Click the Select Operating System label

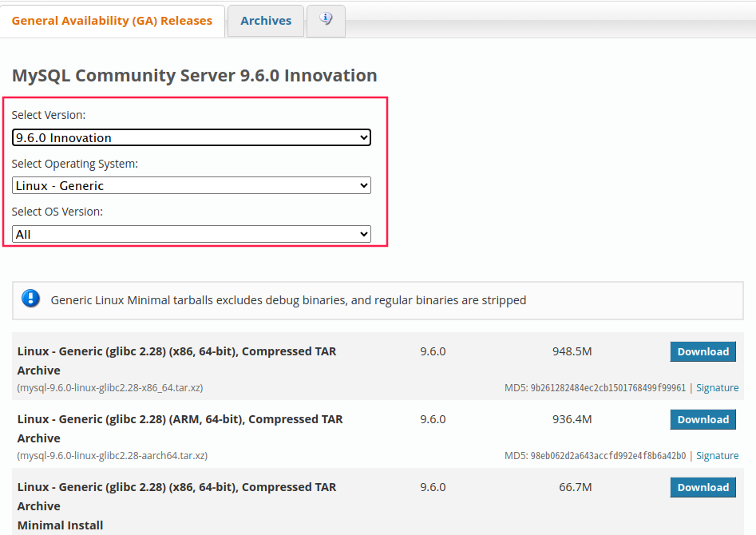tap(75, 164)
